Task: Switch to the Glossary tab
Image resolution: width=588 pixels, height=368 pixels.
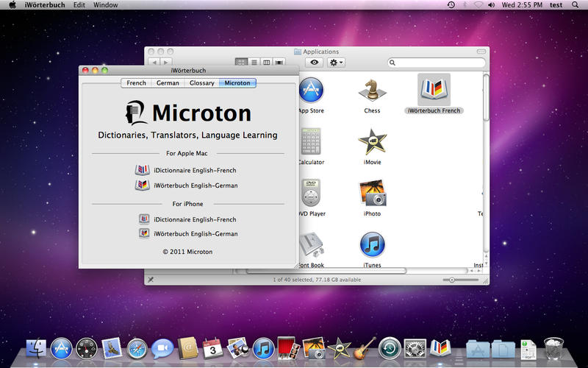Action: [201, 83]
